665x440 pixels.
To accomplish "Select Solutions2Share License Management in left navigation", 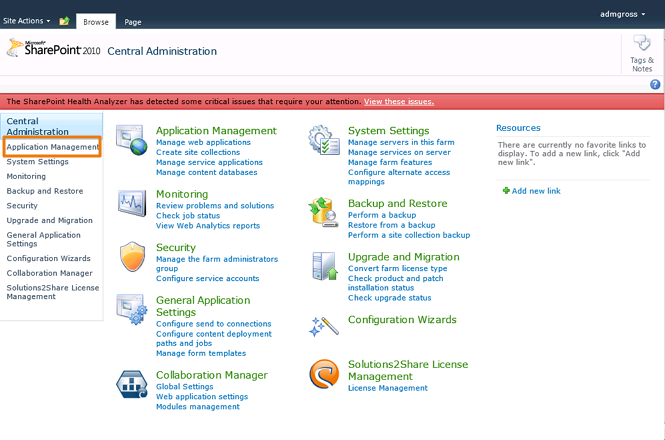I will click(x=53, y=292).
